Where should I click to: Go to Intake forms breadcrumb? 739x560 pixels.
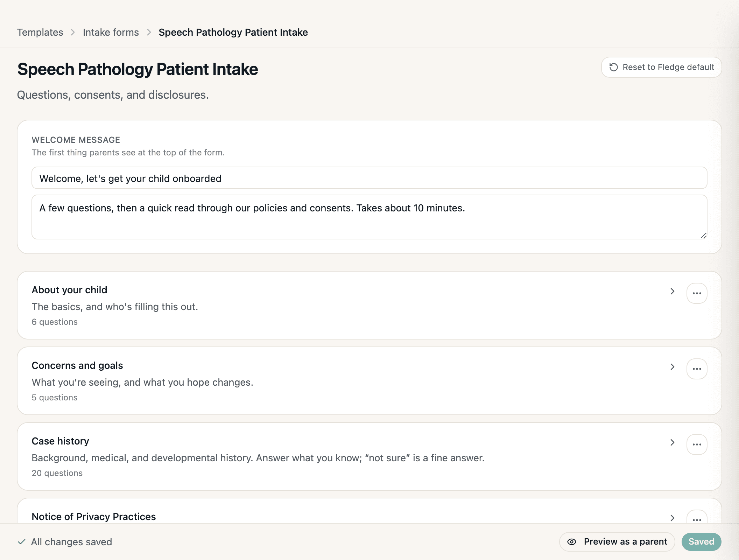click(111, 32)
